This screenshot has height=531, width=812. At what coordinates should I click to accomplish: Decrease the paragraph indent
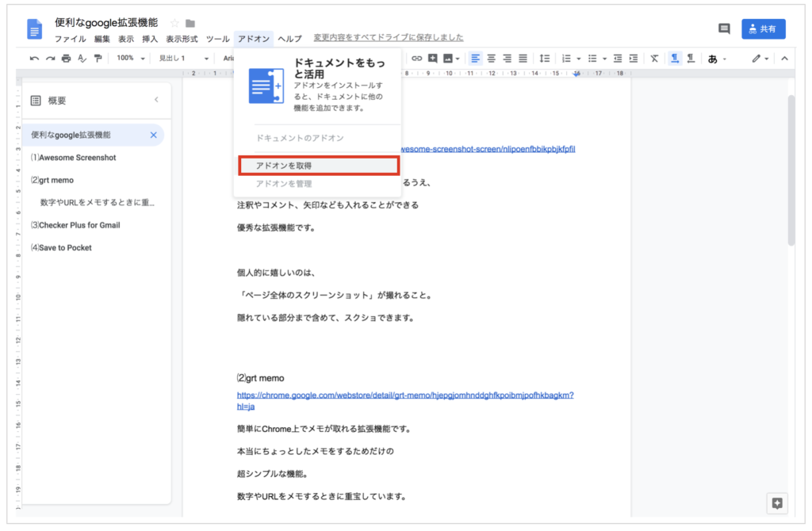click(617, 59)
